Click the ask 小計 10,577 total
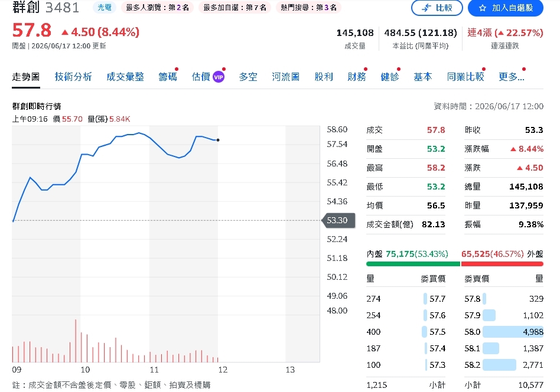Image resolution: width=560 pixels, height=392 pixels. coord(530,385)
